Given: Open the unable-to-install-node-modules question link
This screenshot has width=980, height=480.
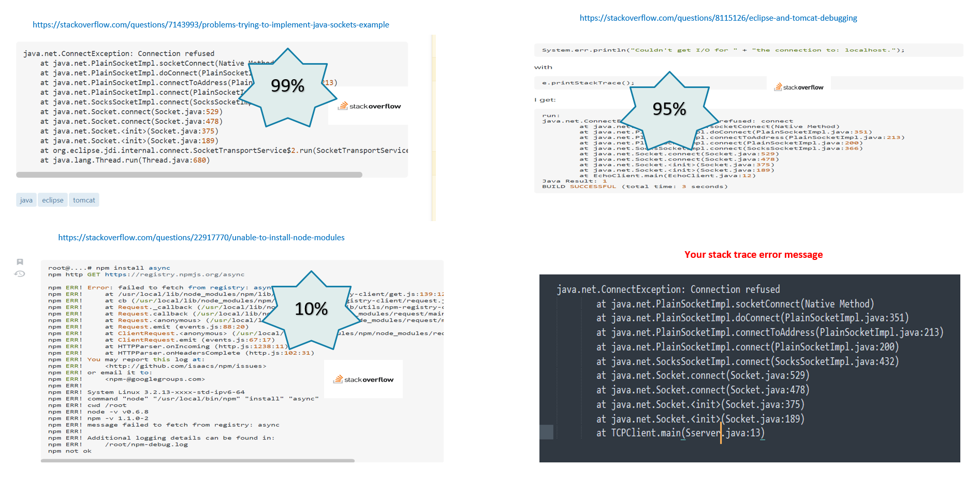Looking at the screenshot, I should point(201,238).
